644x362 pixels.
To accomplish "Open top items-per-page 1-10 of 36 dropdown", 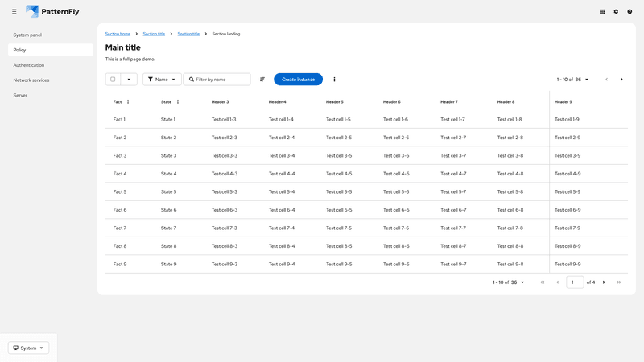I will tap(572, 79).
